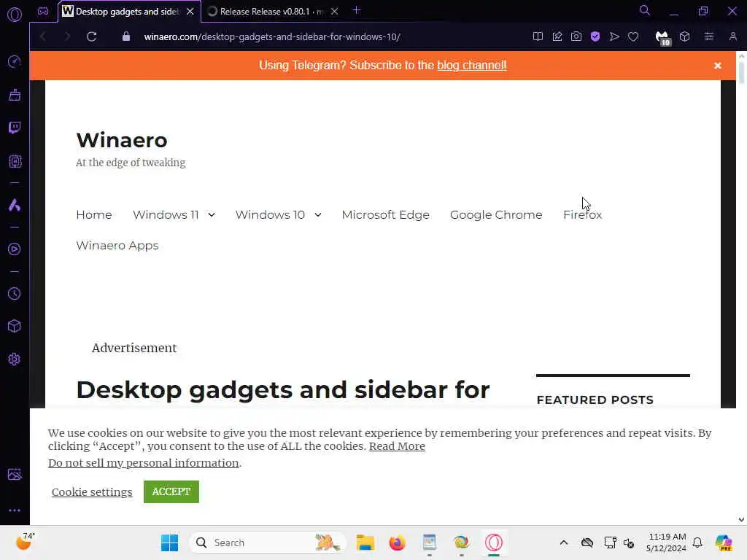
Task: Open GX Control speedometer icon in sidebar
Action: 15,61
